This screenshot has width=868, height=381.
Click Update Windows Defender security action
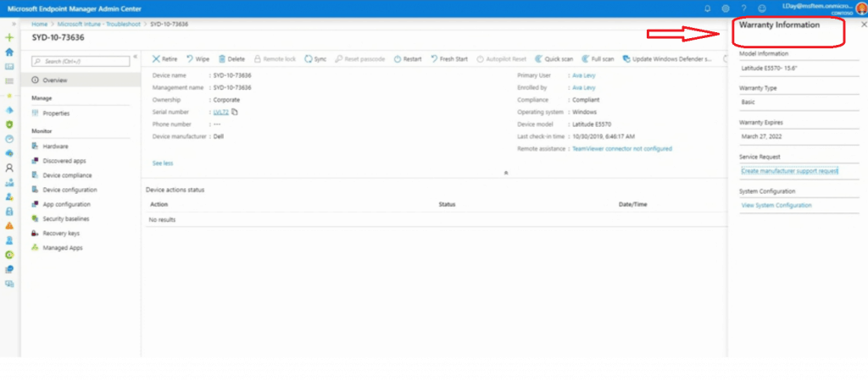click(667, 59)
